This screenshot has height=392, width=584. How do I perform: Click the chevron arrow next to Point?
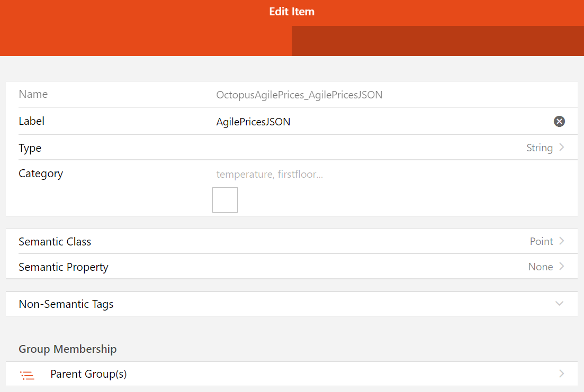pyautogui.click(x=562, y=241)
